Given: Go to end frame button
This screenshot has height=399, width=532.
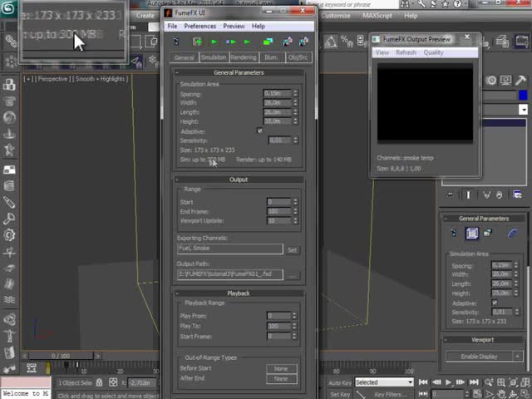Looking at the screenshot, I should tap(474, 382).
